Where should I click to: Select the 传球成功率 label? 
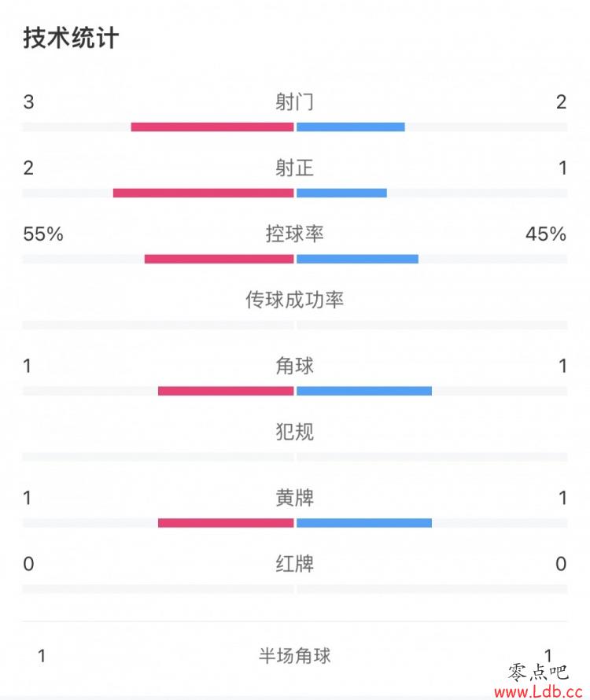click(x=294, y=300)
